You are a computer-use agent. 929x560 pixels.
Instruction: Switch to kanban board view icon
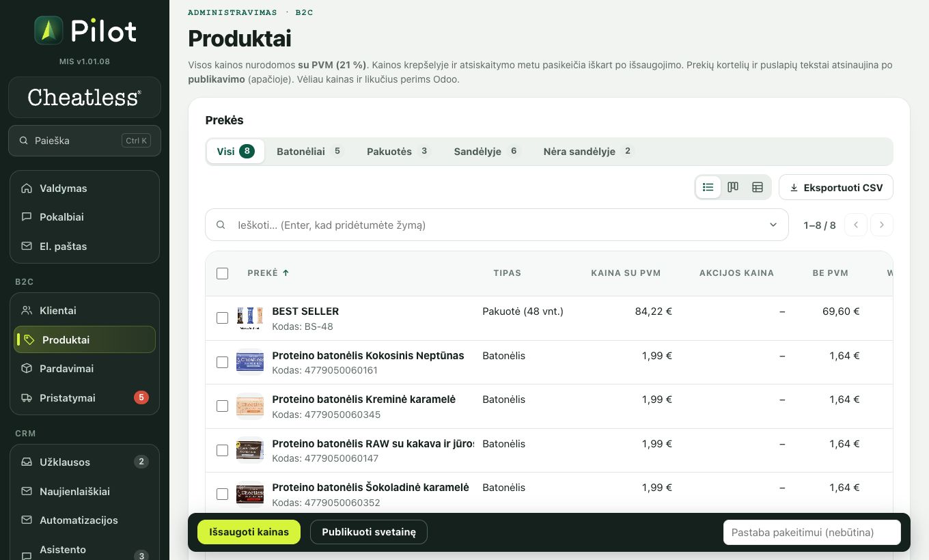point(733,187)
